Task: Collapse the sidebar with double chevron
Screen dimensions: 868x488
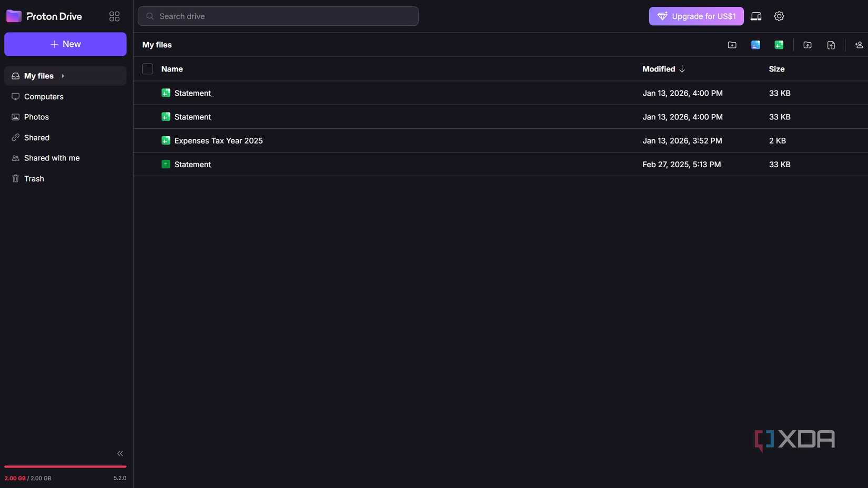Action: 120,453
